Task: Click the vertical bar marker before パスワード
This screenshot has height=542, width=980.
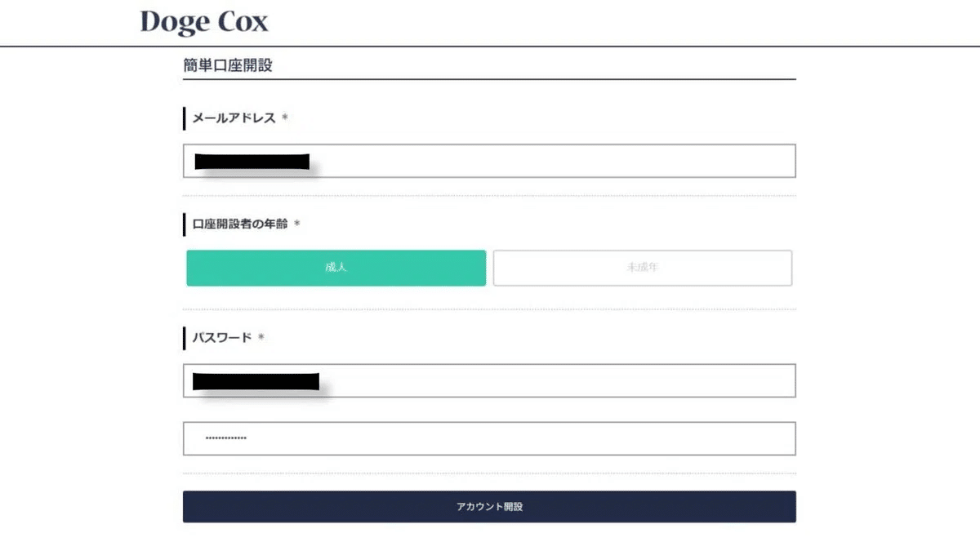Action: pyautogui.click(x=185, y=337)
